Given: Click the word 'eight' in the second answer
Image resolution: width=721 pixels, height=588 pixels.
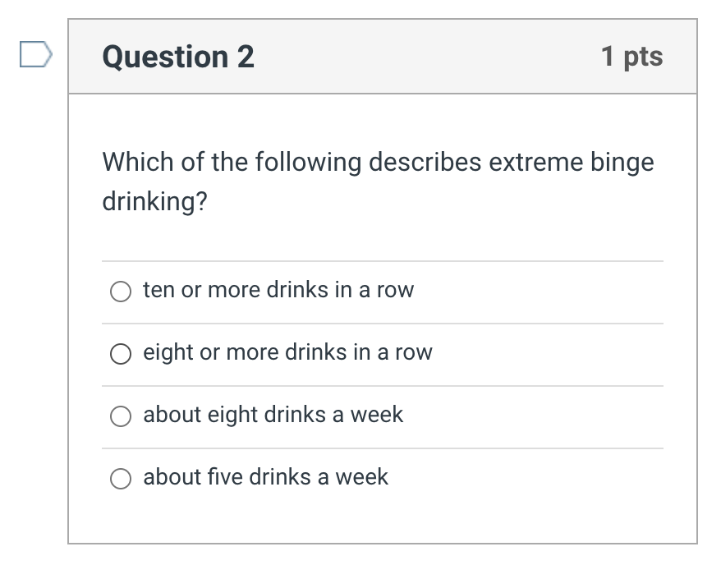Looking at the screenshot, I should (x=168, y=352).
